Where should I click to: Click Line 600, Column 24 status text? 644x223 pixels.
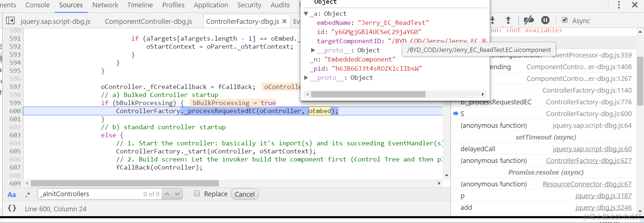tap(56, 209)
